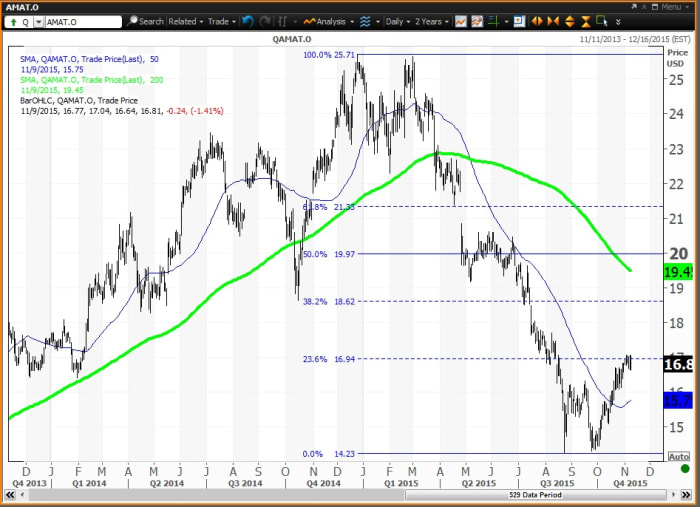Click the green status dot icon
This screenshot has width=700, height=507.
pos(685,469)
